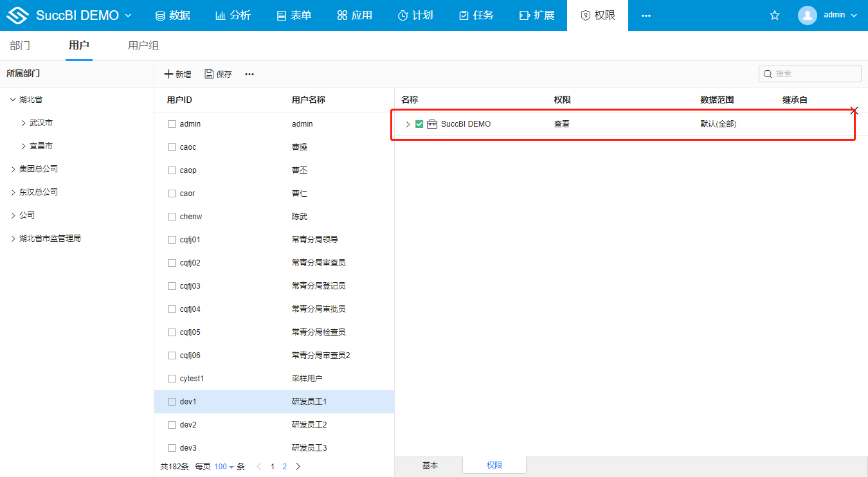Viewport: 868px width, 477px height.
Task: Go to page 2 of user list
Action: [284, 466]
